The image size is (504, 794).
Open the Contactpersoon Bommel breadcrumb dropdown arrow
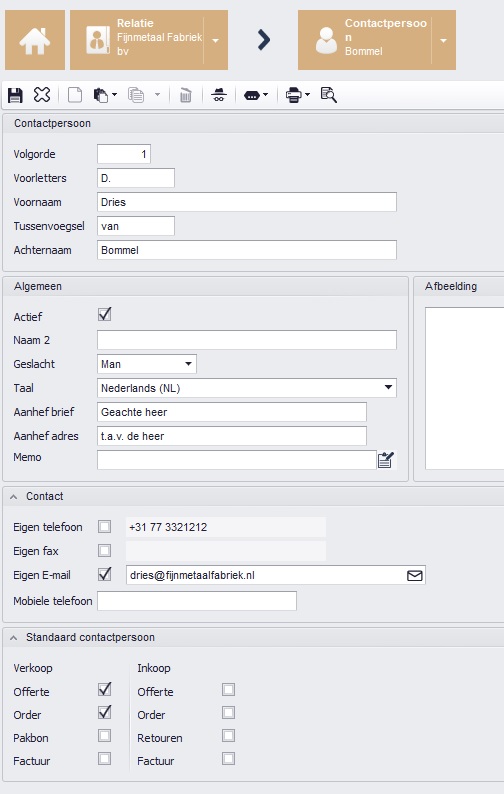tap(444, 41)
